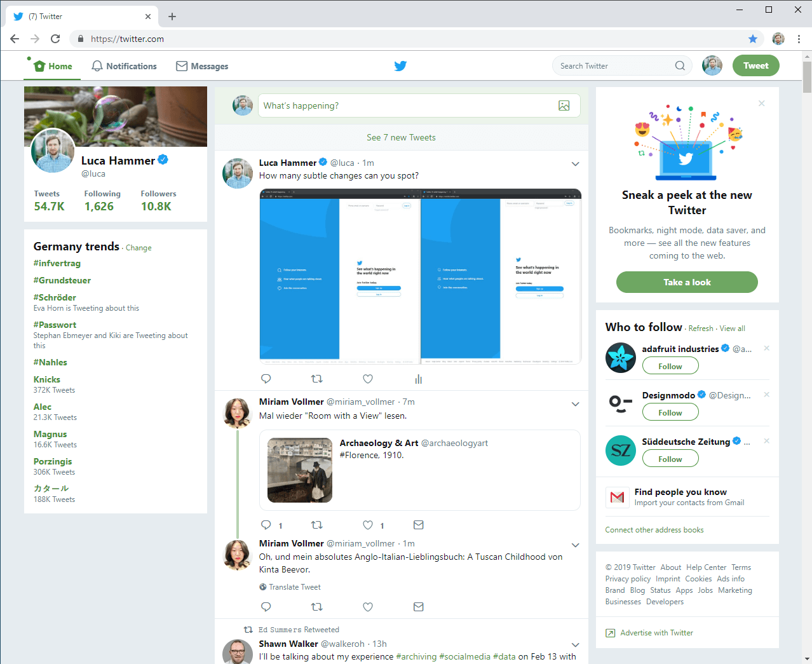Click the What's happening compose box
The height and width of the screenshot is (664, 812).
419,105
